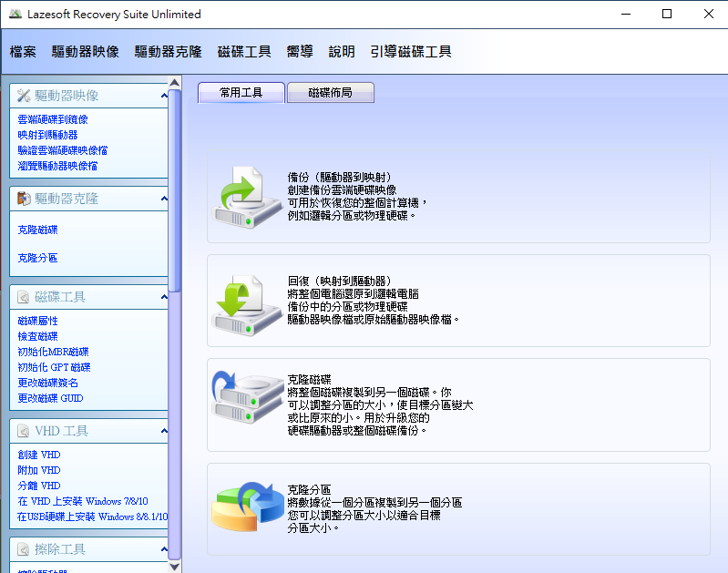This screenshot has width=728, height=573.
Task: Open the 檔案 menu
Action: [x=23, y=52]
